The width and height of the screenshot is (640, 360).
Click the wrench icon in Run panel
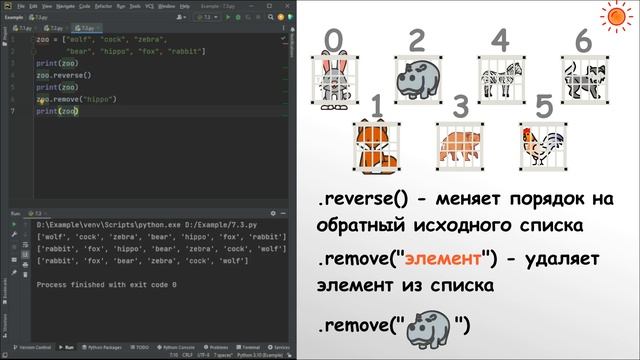click(14, 234)
